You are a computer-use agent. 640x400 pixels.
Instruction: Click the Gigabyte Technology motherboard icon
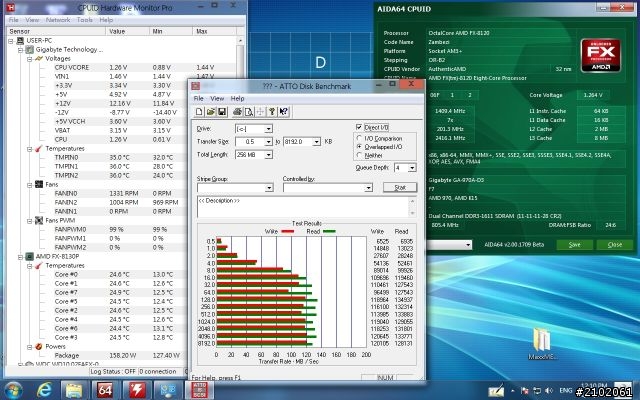coord(29,49)
